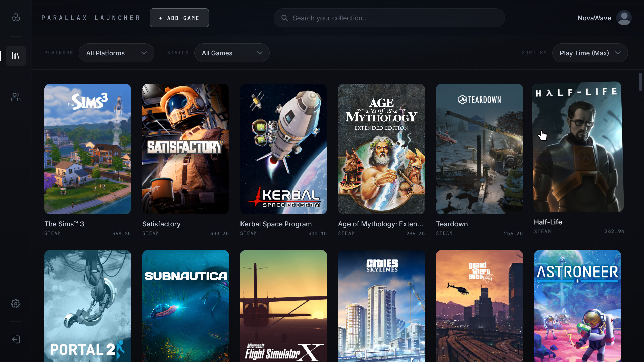
Task: Open Age of Mythology cover art
Action: click(x=381, y=149)
